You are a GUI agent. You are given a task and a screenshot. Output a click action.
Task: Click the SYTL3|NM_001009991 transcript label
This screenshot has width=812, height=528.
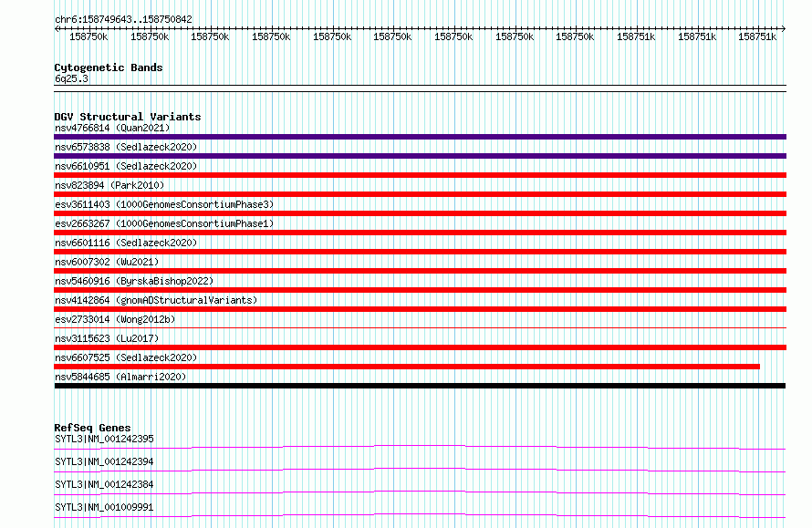pos(104,507)
